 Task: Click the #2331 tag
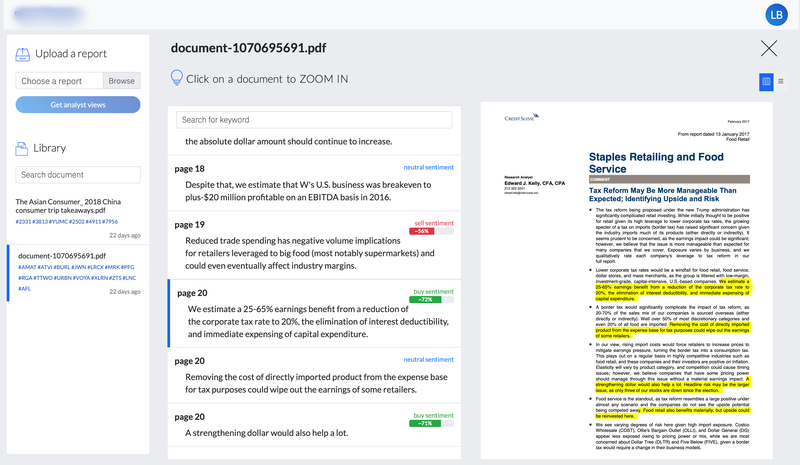point(23,222)
